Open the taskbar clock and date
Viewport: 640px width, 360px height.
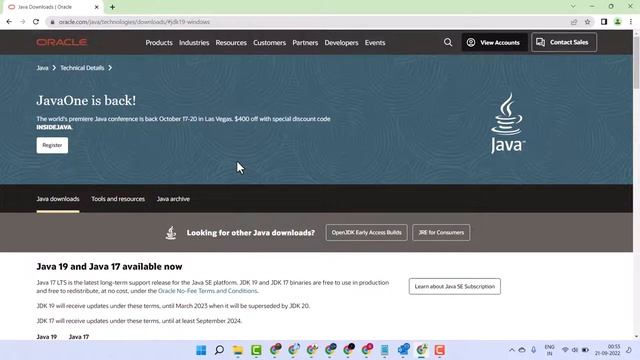tap(608, 350)
